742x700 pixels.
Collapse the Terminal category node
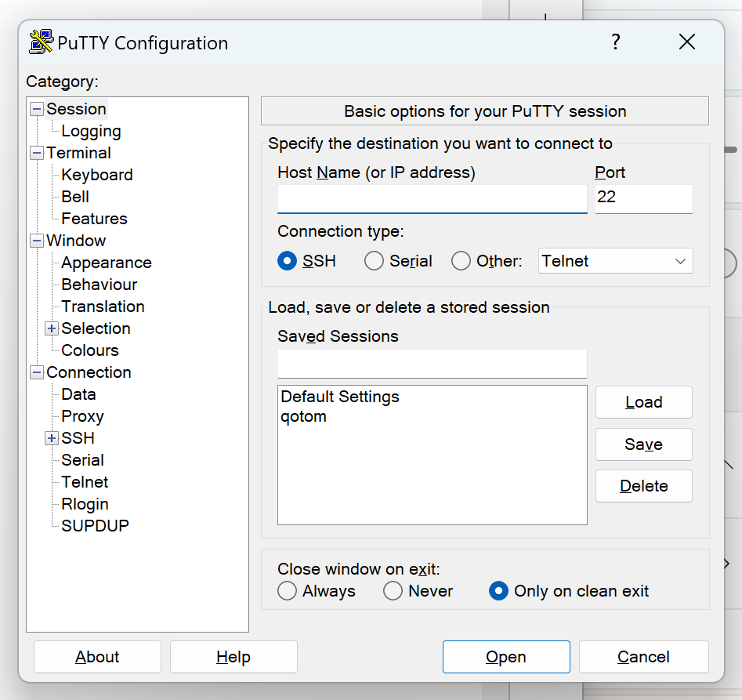(x=37, y=153)
